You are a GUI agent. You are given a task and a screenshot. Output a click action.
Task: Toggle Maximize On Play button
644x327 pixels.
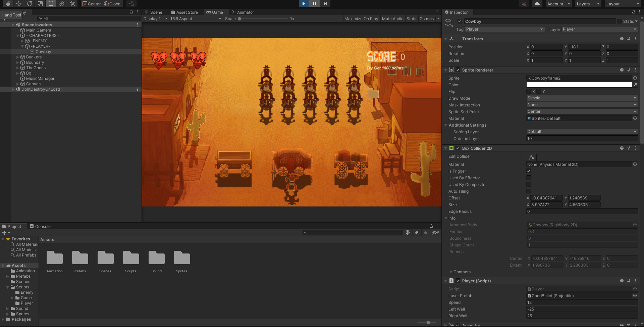[361, 19]
